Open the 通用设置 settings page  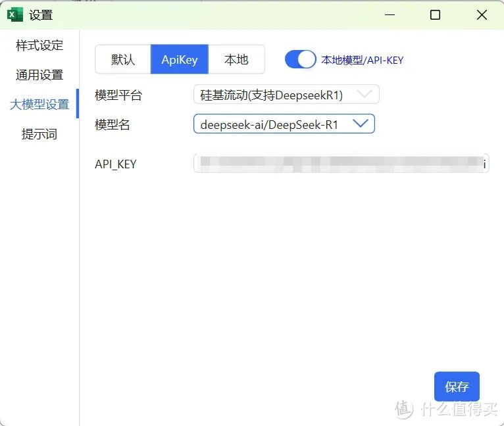click(x=39, y=75)
